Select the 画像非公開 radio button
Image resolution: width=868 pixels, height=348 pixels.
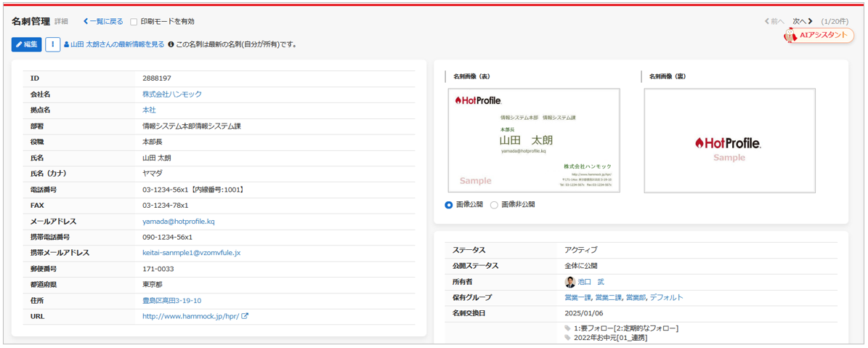494,205
